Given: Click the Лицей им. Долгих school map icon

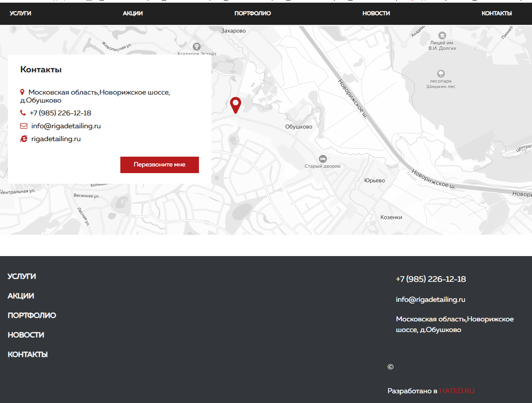Looking at the screenshot, I should coord(442,36).
